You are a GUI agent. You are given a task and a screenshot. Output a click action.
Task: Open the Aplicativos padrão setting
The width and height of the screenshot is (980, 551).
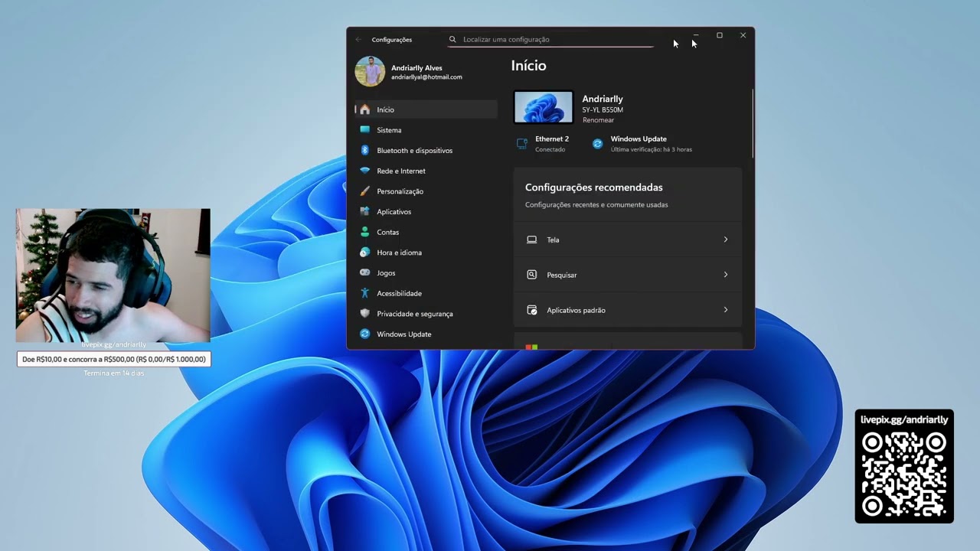pos(628,310)
